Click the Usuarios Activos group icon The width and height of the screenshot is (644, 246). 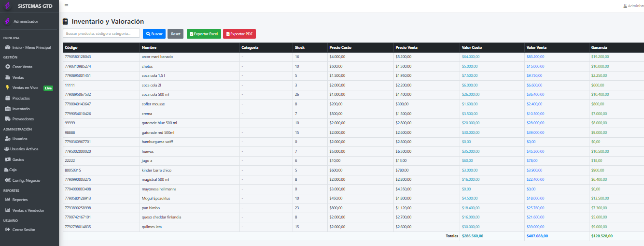tap(6, 149)
